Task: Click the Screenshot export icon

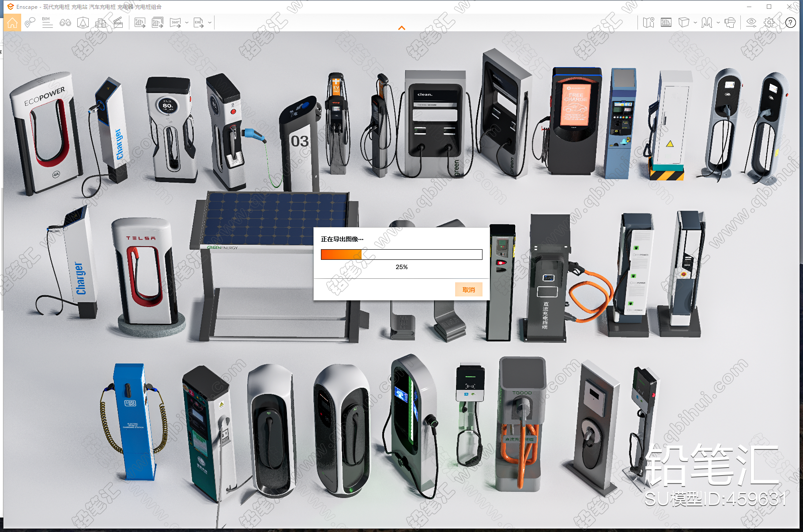Action: [x=140, y=23]
